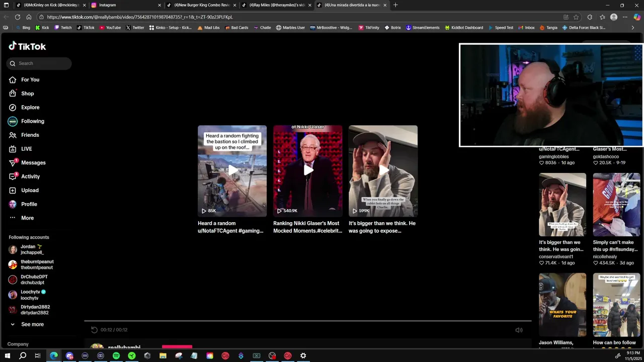Image resolution: width=644 pixels, height=362 pixels.
Task: Click the browser address bar URL
Action: [x=140, y=17]
